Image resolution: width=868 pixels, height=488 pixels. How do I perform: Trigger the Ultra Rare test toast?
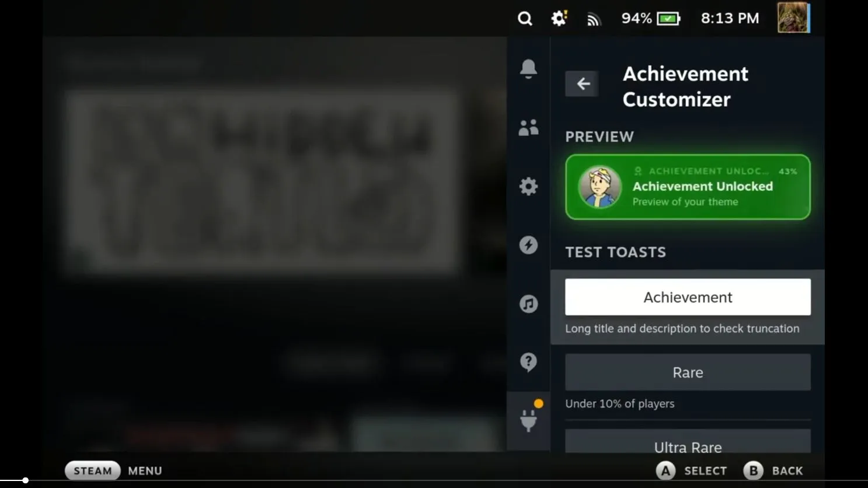[x=688, y=441]
